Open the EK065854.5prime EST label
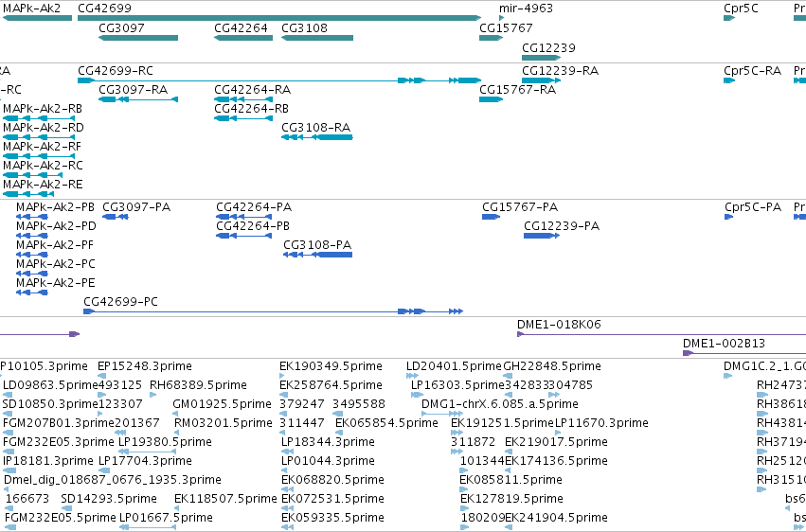Viewport: 806px width, 532px height. click(x=386, y=424)
